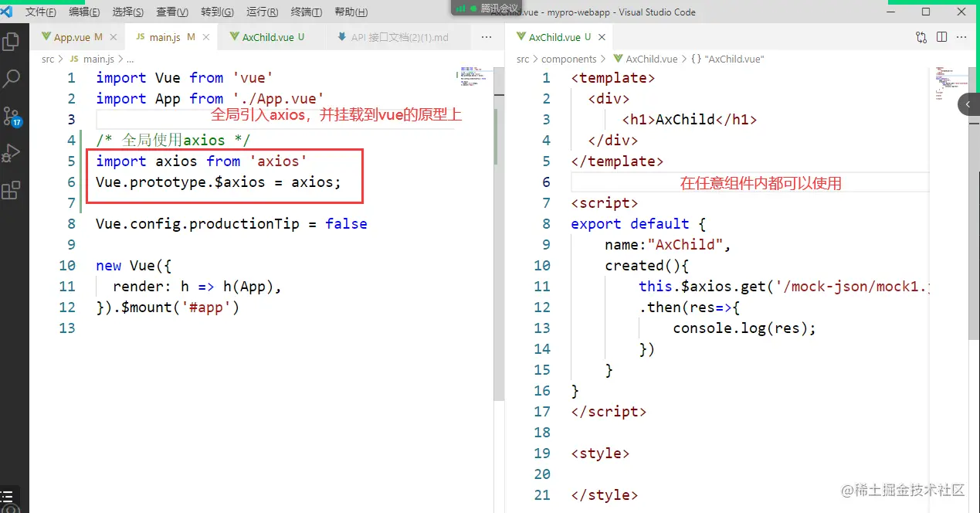Open the {} "AxChild.vue" symbol breadcrumb
980x513 pixels.
(727, 59)
